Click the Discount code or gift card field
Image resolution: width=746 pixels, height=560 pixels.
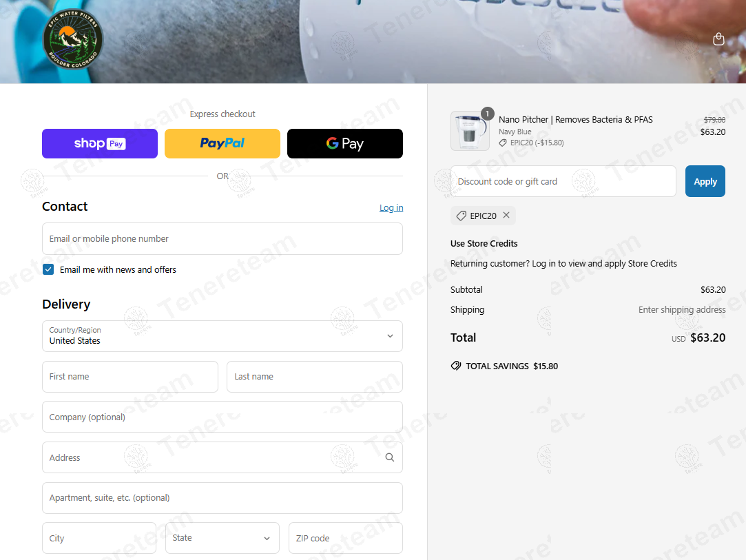tap(563, 181)
